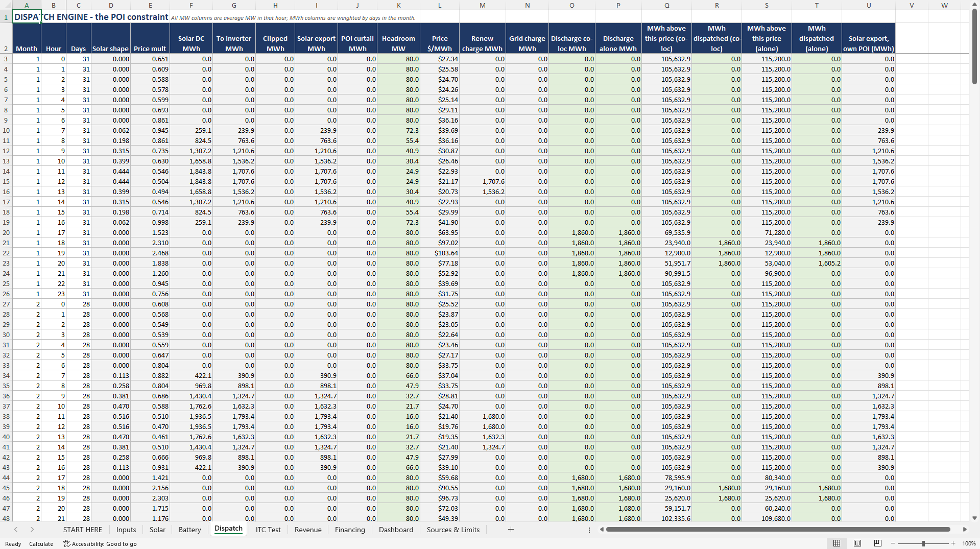
Task: Select column header Q
Action: pos(666,5)
